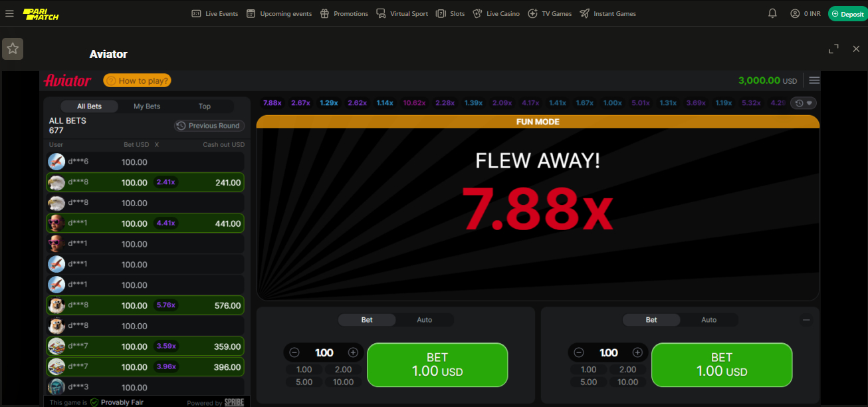Open Virtual Sport section
This screenshot has width=868, height=407.
coord(402,13)
